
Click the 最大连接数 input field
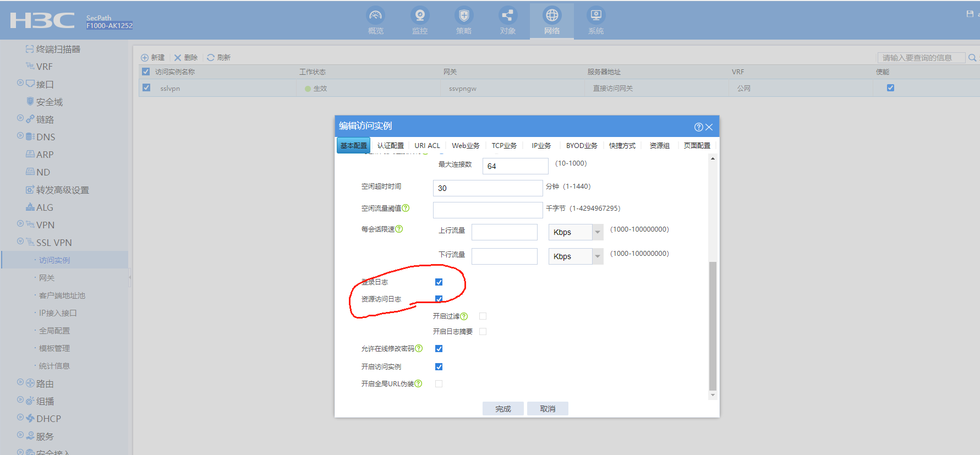pos(516,166)
